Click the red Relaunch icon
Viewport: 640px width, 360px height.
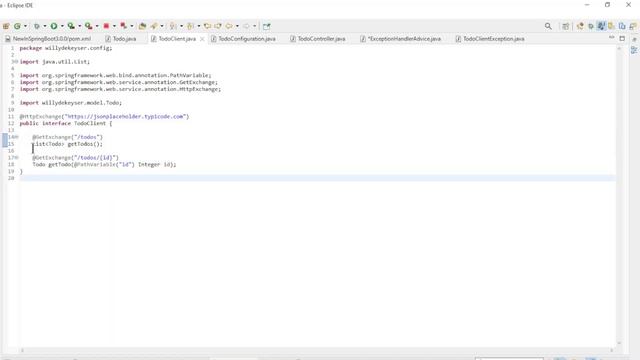pyautogui.click(x=124, y=26)
